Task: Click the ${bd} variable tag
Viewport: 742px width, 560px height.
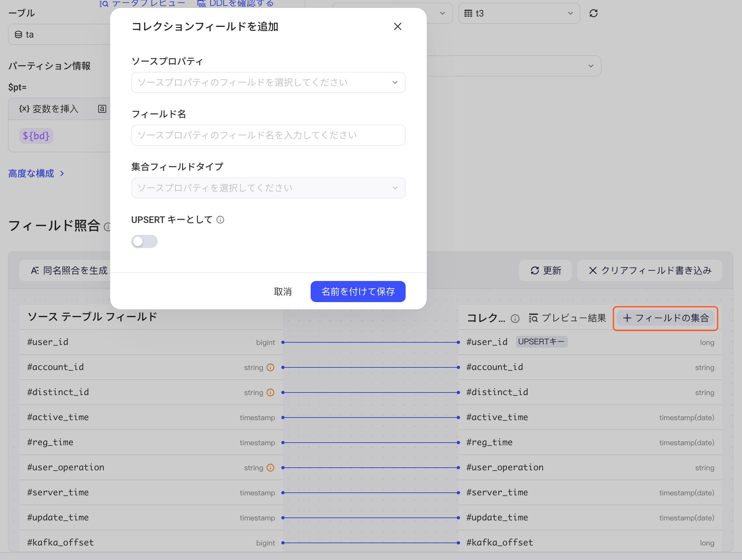Action: coord(36,136)
